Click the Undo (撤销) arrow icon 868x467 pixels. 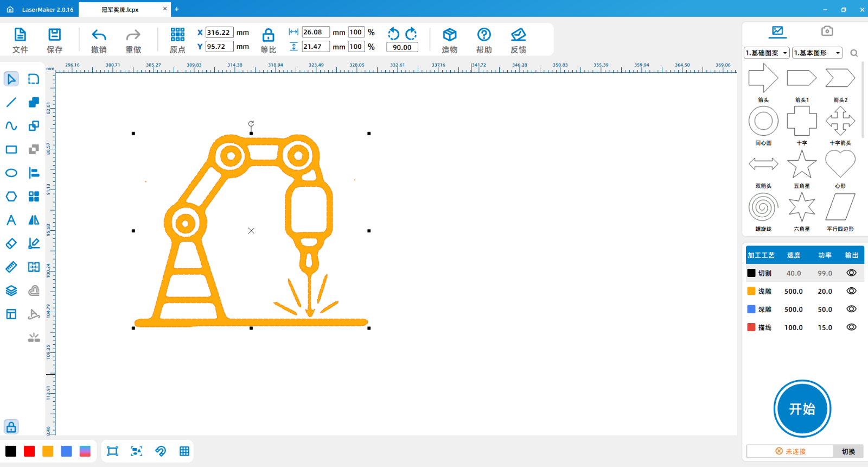pyautogui.click(x=99, y=35)
